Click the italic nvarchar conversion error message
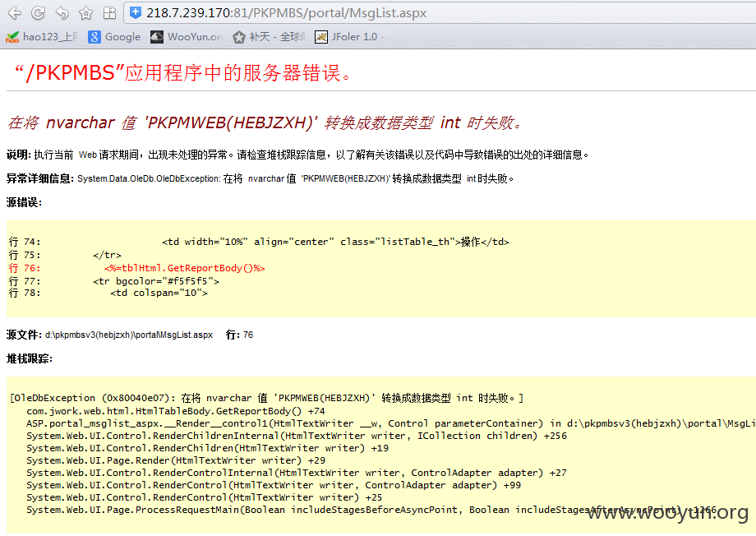Image resolution: width=756 pixels, height=536 pixels. pos(265,122)
